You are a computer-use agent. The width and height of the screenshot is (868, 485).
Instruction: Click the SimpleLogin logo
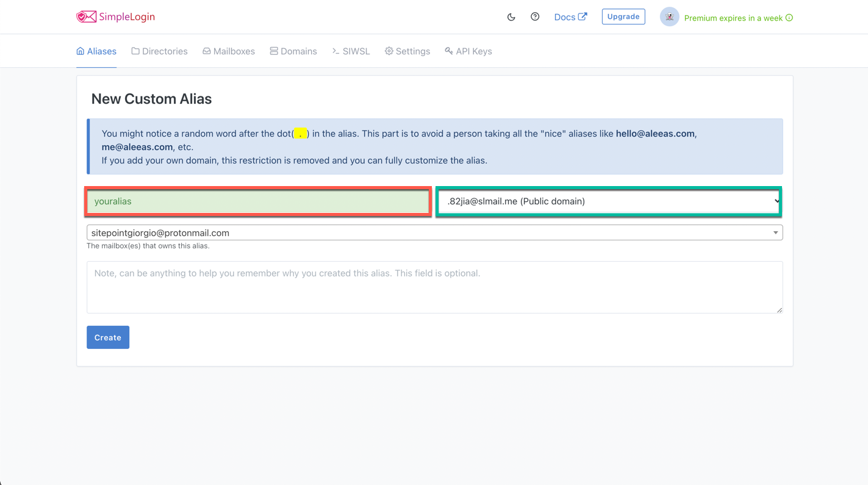115,16
